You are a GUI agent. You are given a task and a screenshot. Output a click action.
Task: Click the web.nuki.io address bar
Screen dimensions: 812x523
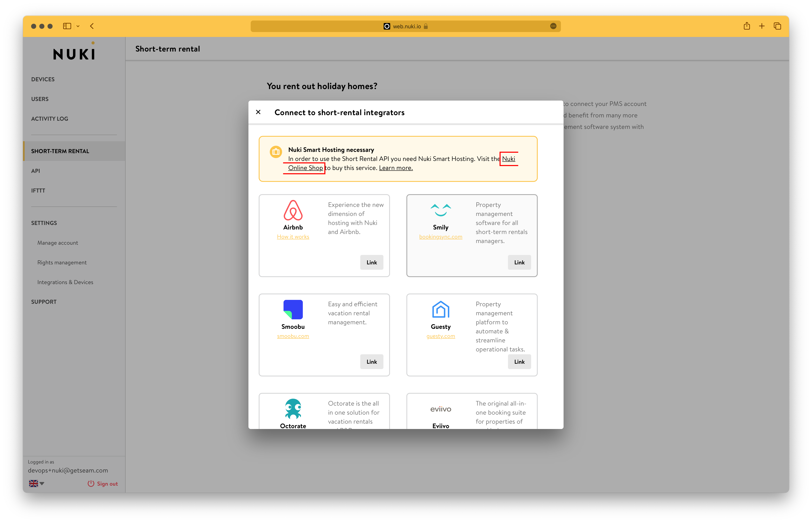405,26
